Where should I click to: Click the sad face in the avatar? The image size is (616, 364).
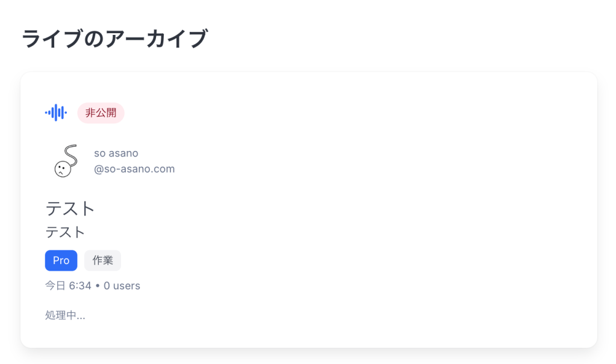tap(62, 170)
